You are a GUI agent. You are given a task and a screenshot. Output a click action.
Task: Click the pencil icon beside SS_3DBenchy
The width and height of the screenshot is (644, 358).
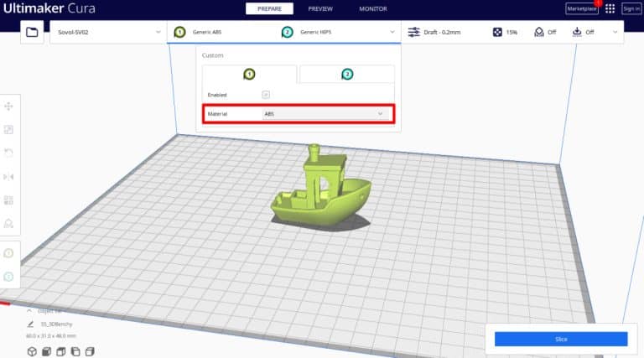30,324
